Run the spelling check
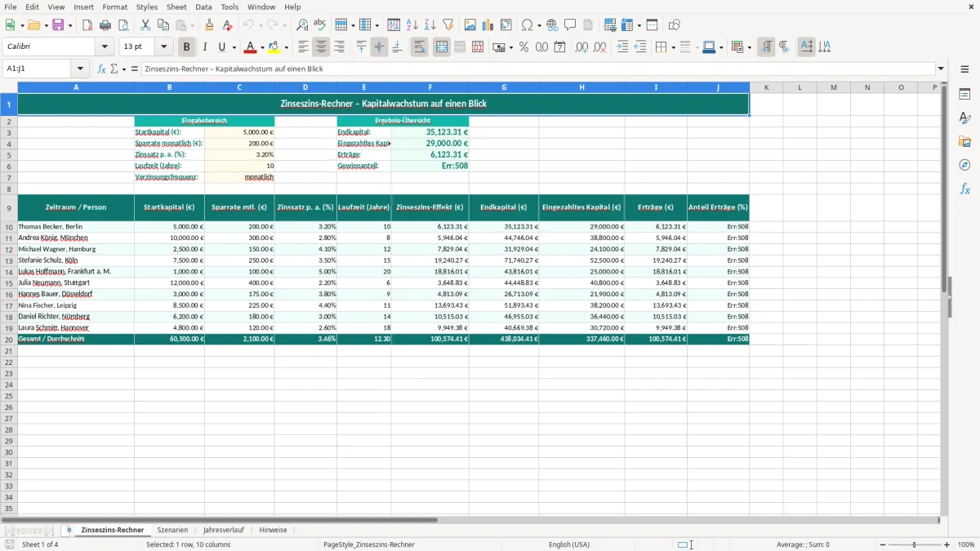This screenshot has width=980, height=551. 320,25
